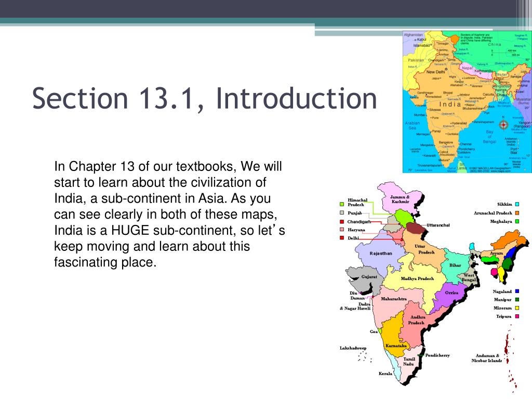Click the "Pondicherry" label on the states map
The height and width of the screenshot is (399, 532).
tap(437, 355)
